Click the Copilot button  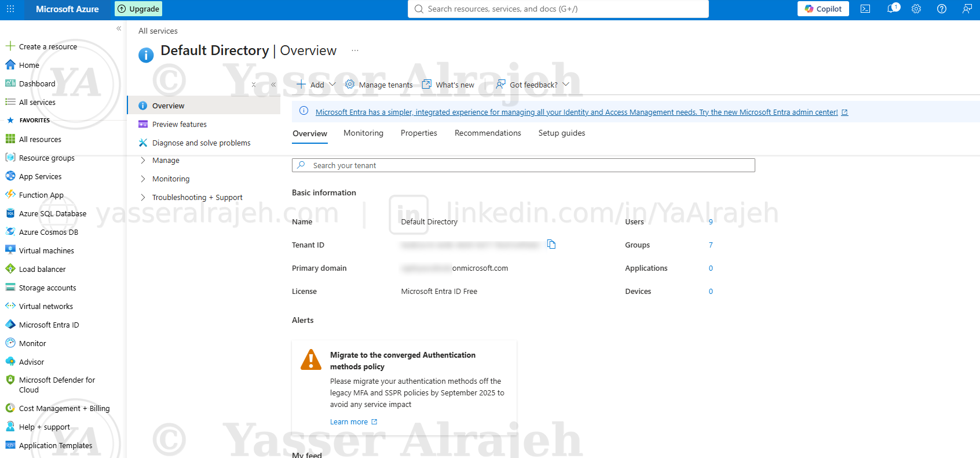tap(823, 9)
